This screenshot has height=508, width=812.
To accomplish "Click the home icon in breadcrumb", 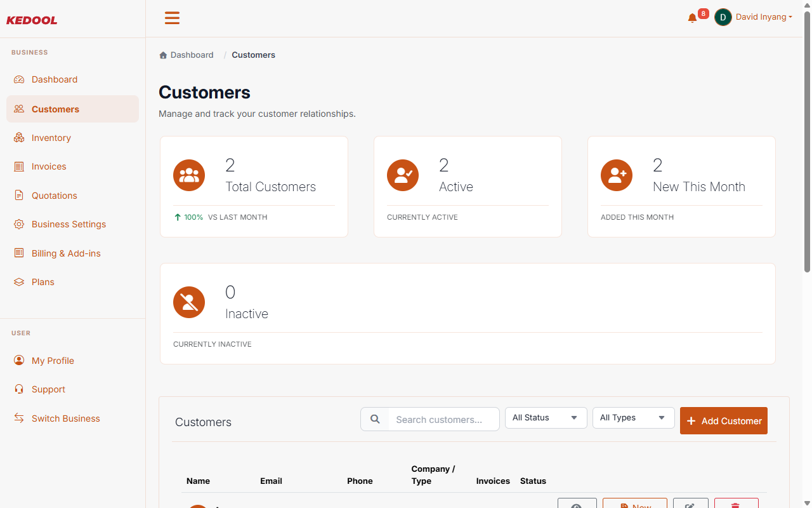I will click(163, 55).
